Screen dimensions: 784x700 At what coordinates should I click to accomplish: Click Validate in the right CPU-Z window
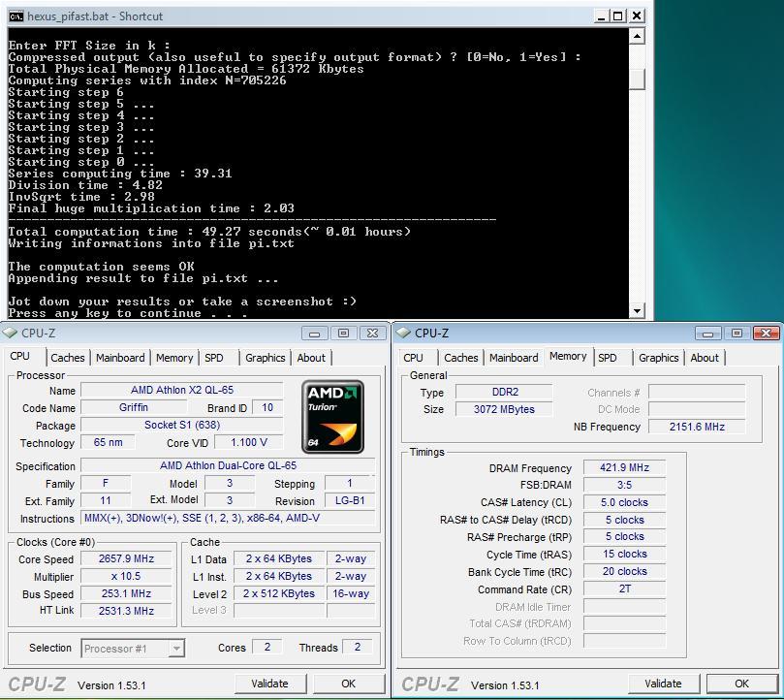tap(663, 684)
